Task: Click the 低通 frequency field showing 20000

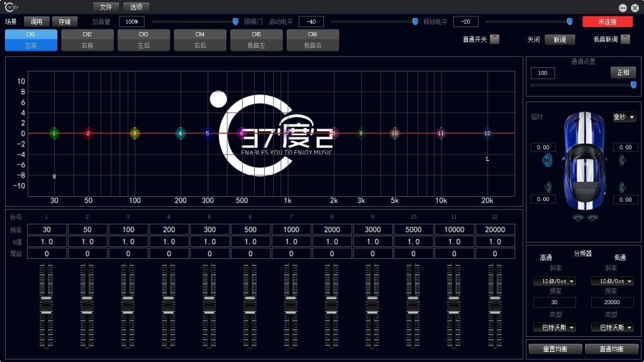Action: point(612,302)
